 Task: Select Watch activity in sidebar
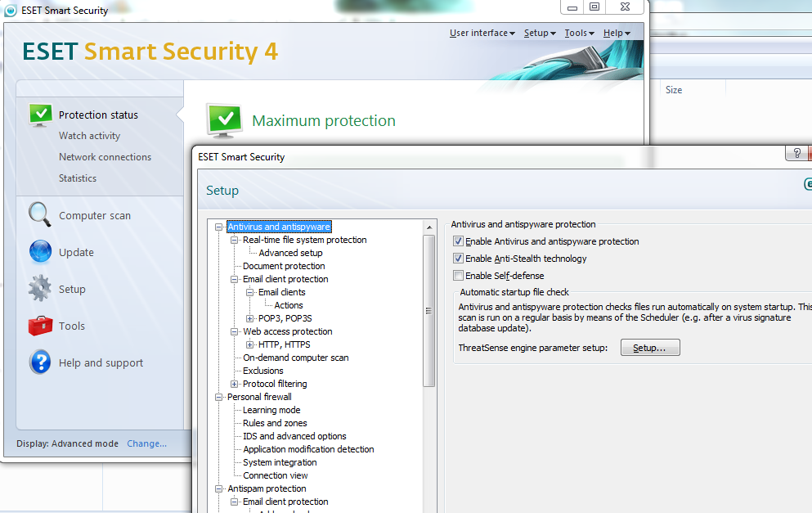pyautogui.click(x=90, y=136)
